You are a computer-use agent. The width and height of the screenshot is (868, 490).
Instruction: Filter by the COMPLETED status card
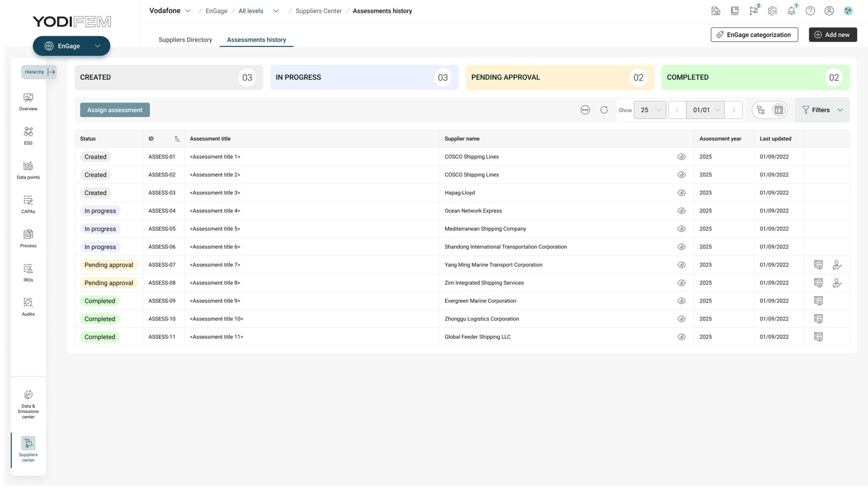point(755,77)
